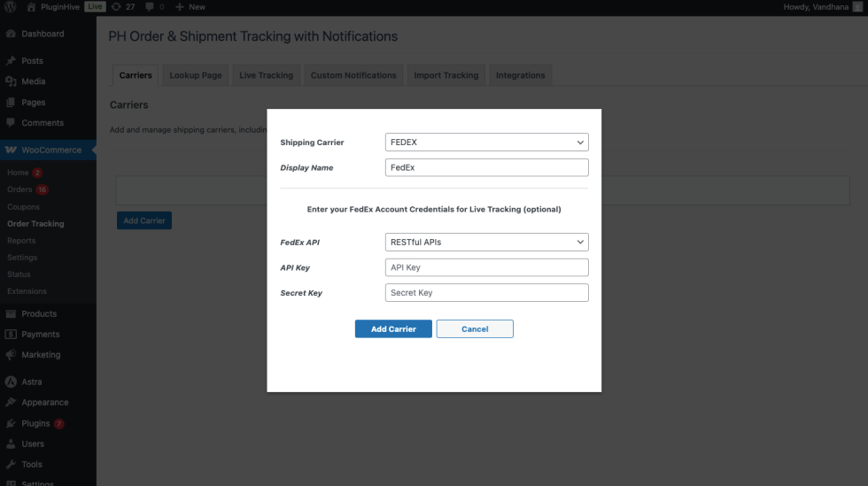The width and height of the screenshot is (868, 486).
Task: Click the blue Add Carrier button in dialog
Action: (393, 329)
